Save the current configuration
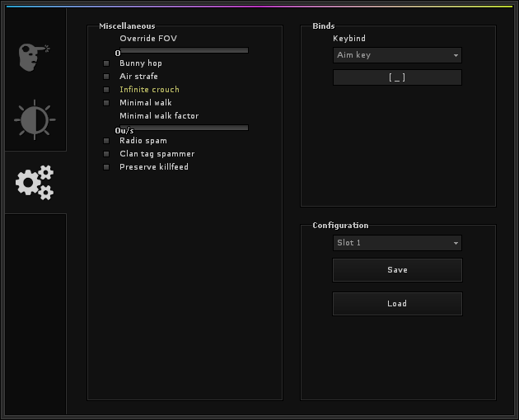Image resolution: width=519 pixels, height=420 pixels. point(397,270)
